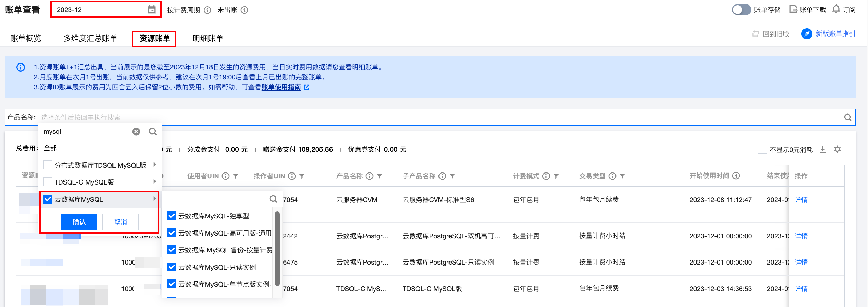Uncheck 云数据库MySQL-独享型
868x307 pixels.
point(171,216)
